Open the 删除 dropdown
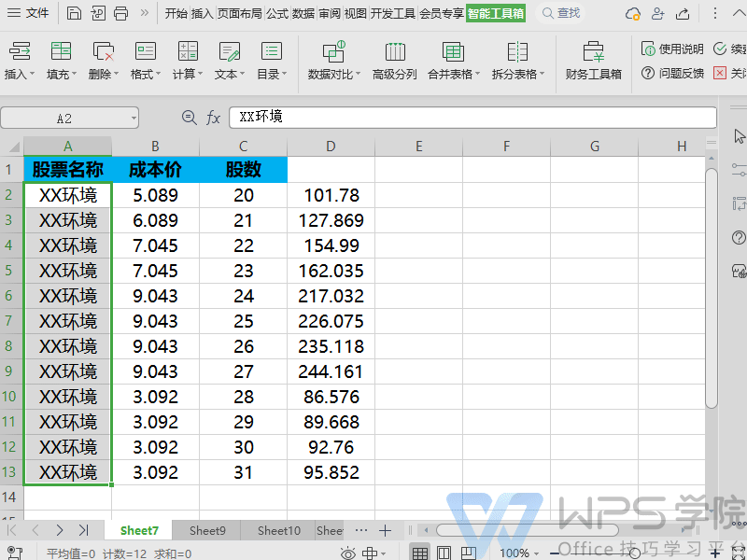Viewport: 747px width, 560px height. (104, 61)
